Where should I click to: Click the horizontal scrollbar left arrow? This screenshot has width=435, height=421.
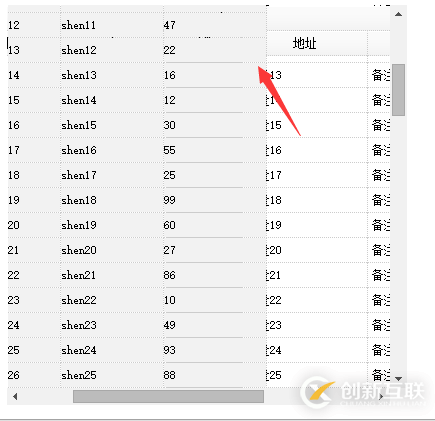(x=15, y=396)
